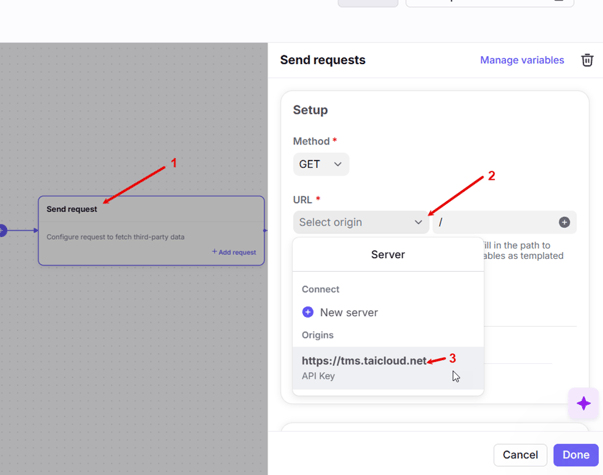This screenshot has width=603, height=475.
Task: Click the plus icon beside New server
Action: click(x=308, y=312)
